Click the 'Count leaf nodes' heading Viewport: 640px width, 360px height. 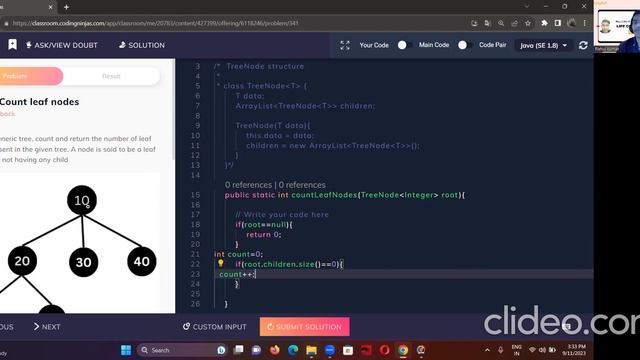[40, 102]
